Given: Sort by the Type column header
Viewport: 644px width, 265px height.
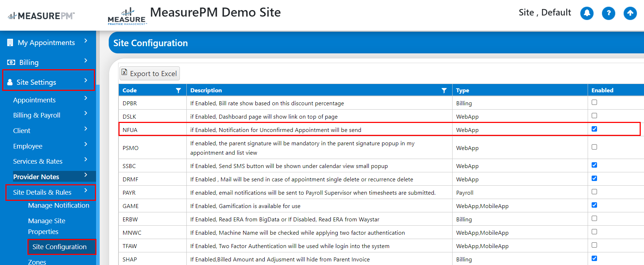Looking at the screenshot, I should pos(462,90).
